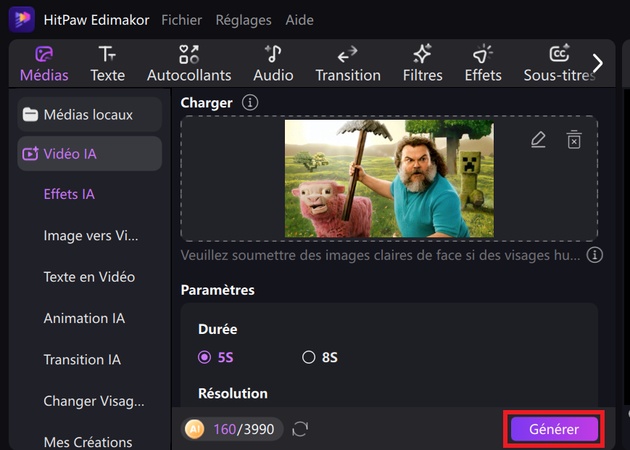Screen dimensions: 630x450
Task: Open the Transition panel
Action: (347, 63)
